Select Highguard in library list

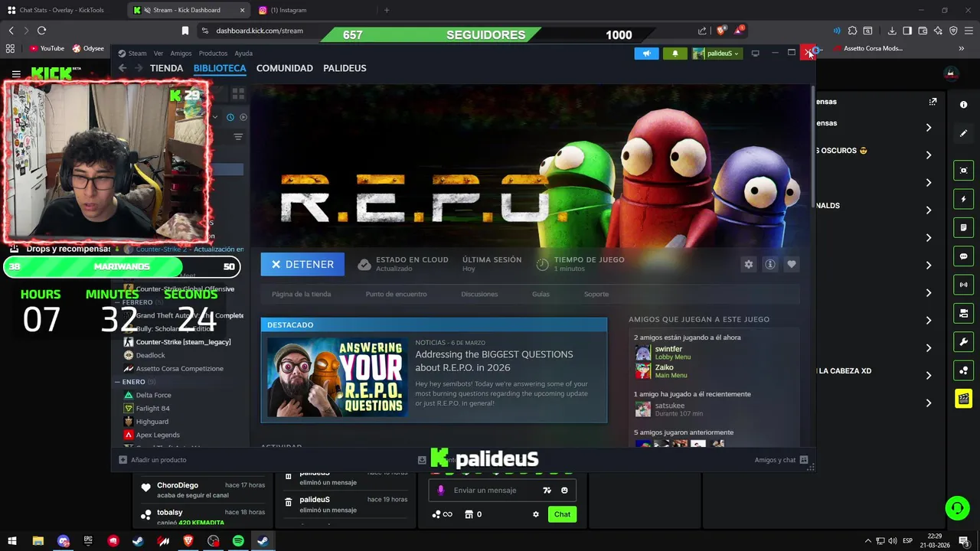pyautogui.click(x=152, y=422)
